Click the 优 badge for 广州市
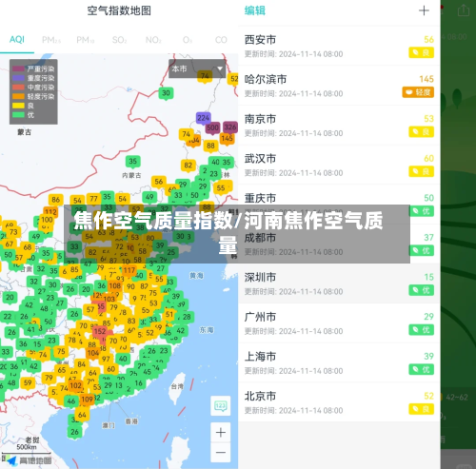The height and width of the screenshot is (469, 476). tap(421, 330)
